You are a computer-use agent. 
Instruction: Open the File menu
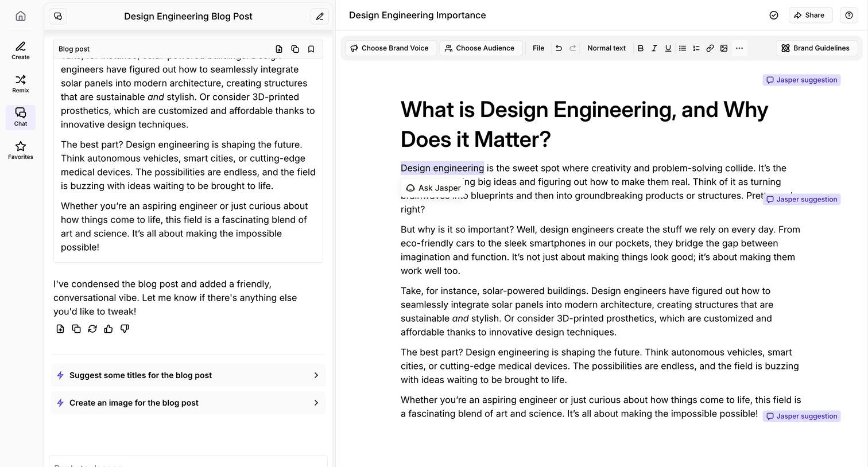point(538,48)
